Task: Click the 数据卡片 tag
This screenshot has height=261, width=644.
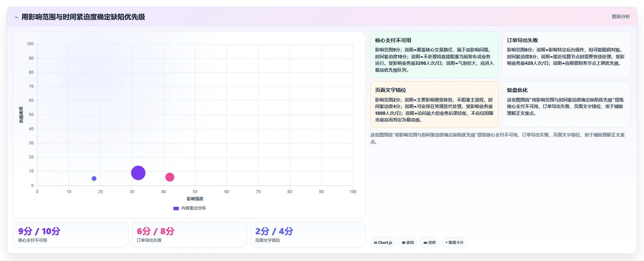Action: pyautogui.click(x=454, y=242)
